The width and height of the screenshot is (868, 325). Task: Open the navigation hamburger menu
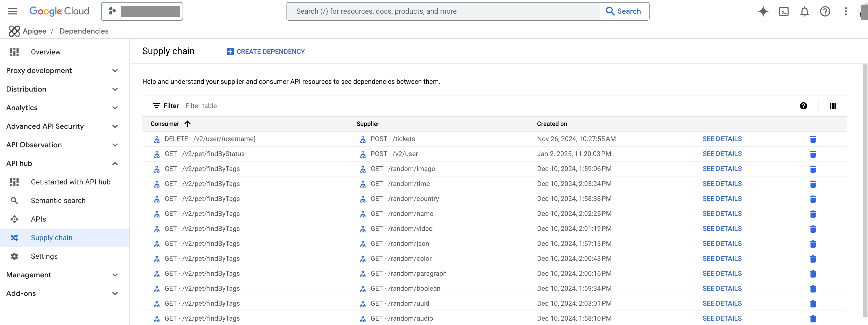point(12,11)
